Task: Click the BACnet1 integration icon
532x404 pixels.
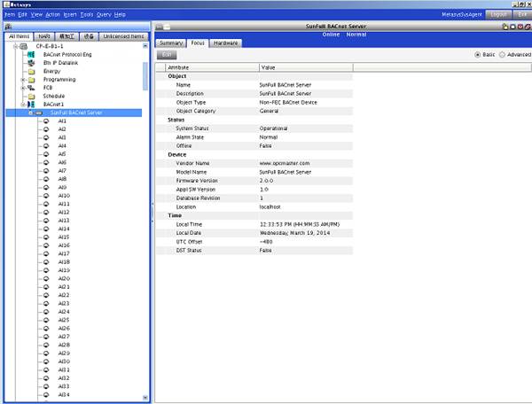Action: pyautogui.click(x=31, y=105)
